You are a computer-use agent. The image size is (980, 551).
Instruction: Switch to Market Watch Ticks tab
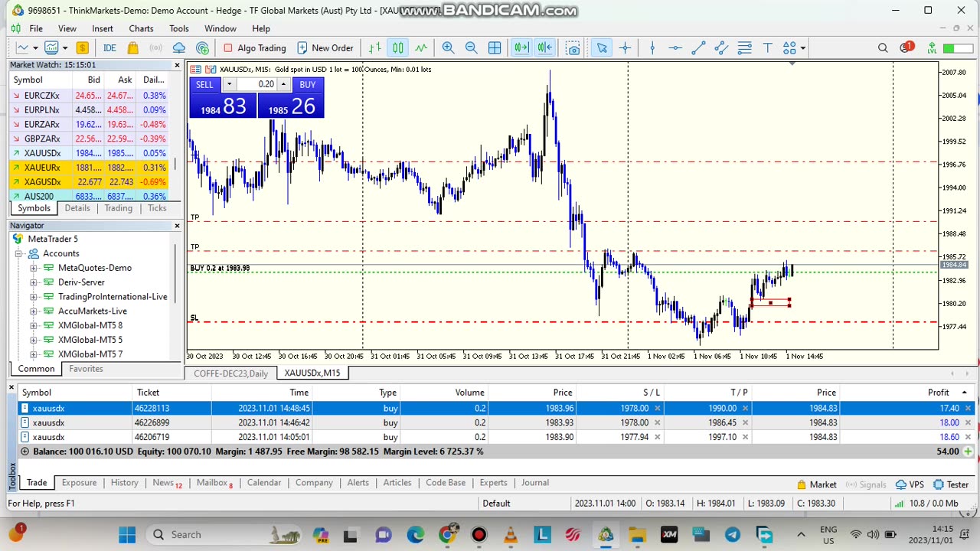(x=157, y=208)
